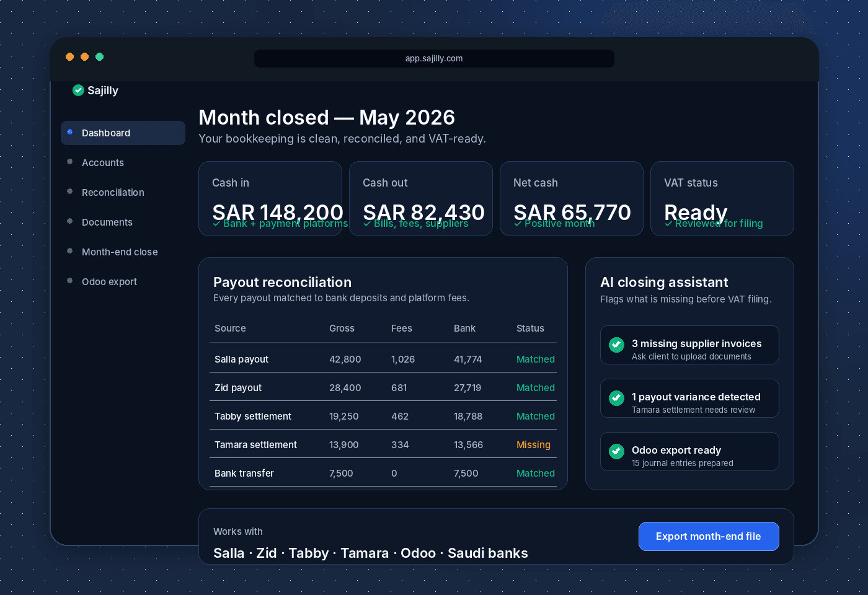The width and height of the screenshot is (868, 595).
Task: Click the orange-red window close dot
Action: point(69,57)
